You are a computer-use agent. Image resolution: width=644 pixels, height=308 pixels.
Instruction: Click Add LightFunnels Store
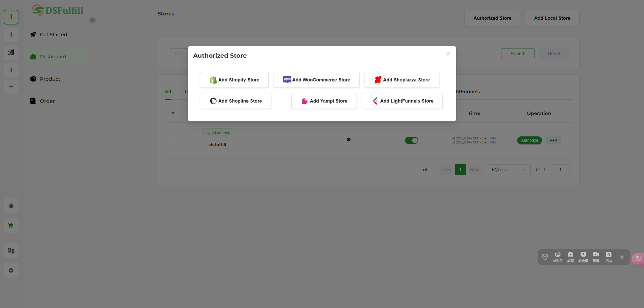tap(402, 101)
